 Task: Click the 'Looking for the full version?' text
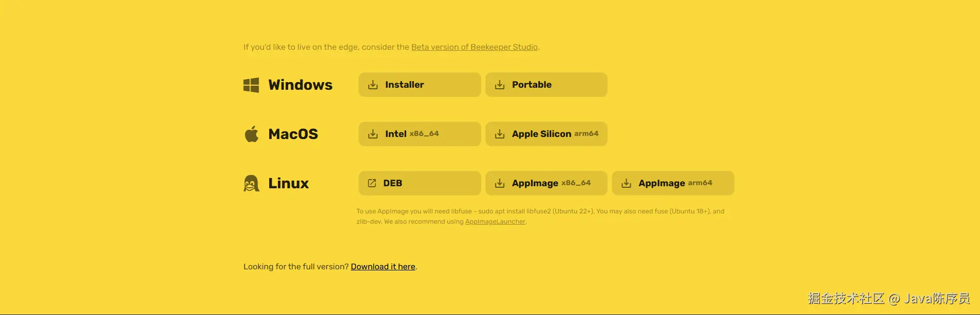[x=296, y=267]
